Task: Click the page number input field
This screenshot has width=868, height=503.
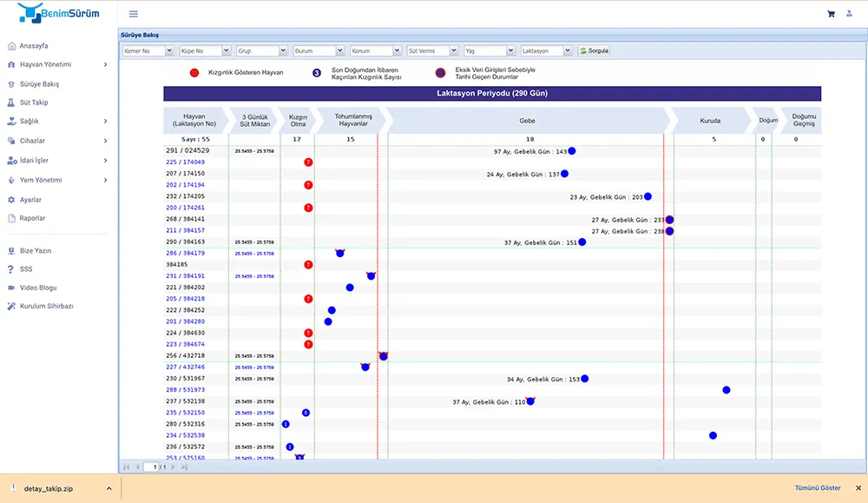Action: coord(153,467)
